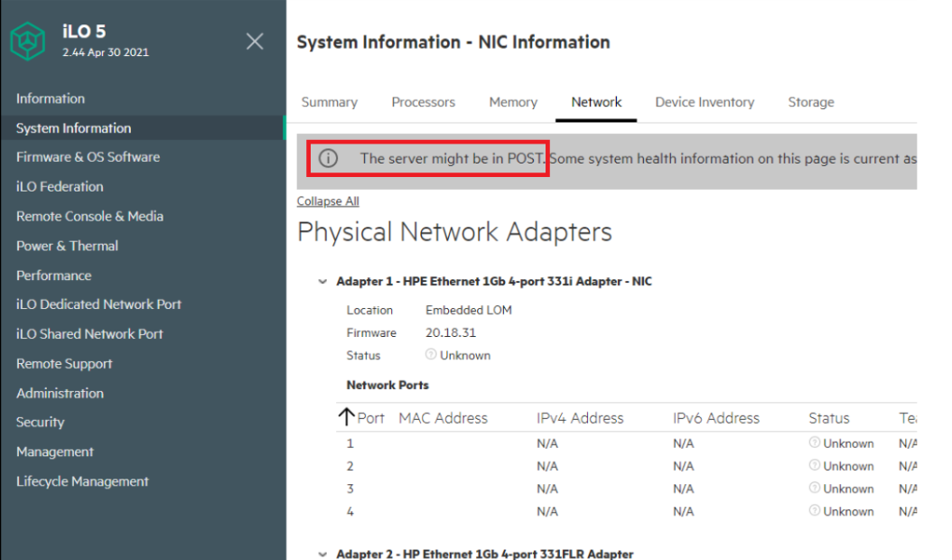Open the Summary tab
Screen dimensions: 952x560
click(330, 102)
